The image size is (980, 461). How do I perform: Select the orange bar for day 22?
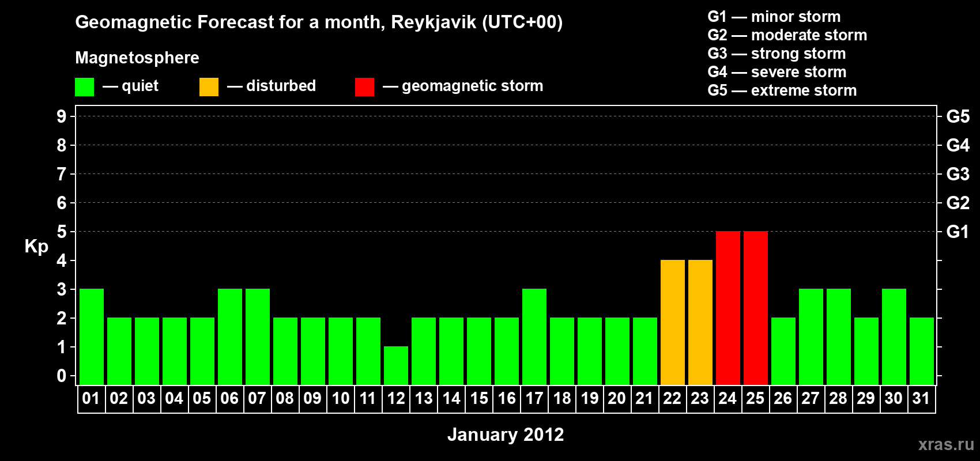[x=673, y=322]
